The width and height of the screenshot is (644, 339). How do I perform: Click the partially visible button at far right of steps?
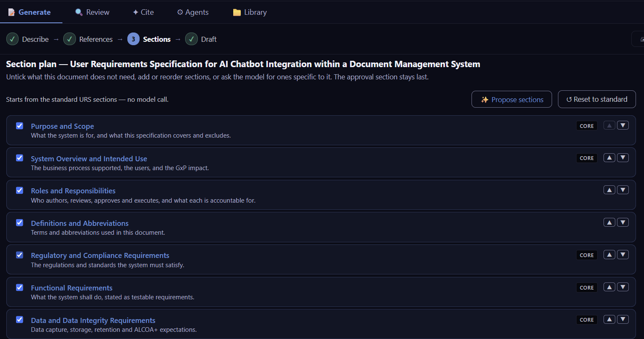pos(638,39)
